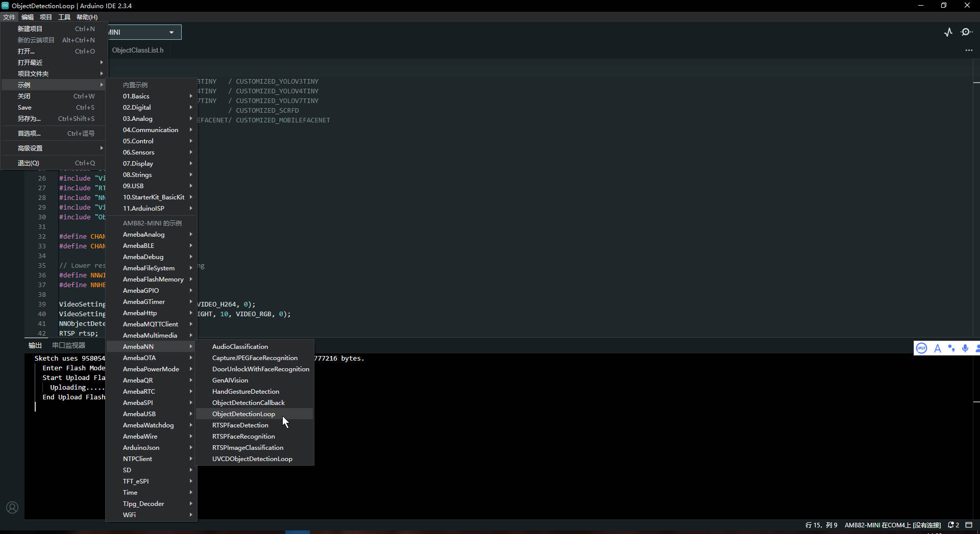Expand the TFT_eSPI examples
Screen dimensions: 980x534
(x=152, y=481)
